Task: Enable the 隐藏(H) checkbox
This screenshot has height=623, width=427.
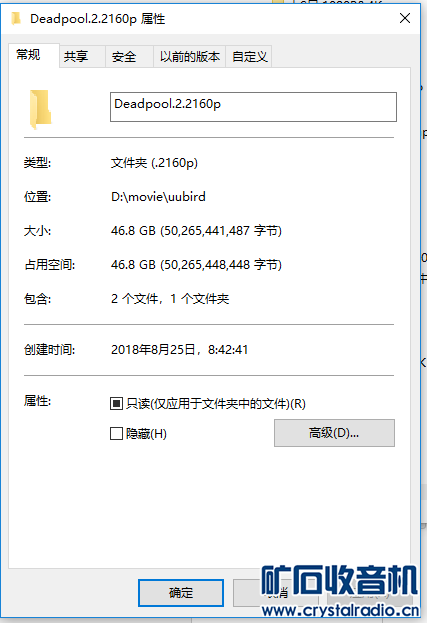Action: [116, 433]
